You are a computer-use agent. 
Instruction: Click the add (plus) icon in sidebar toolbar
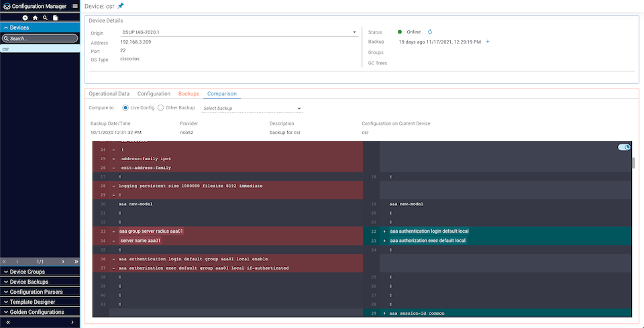[25, 17]
